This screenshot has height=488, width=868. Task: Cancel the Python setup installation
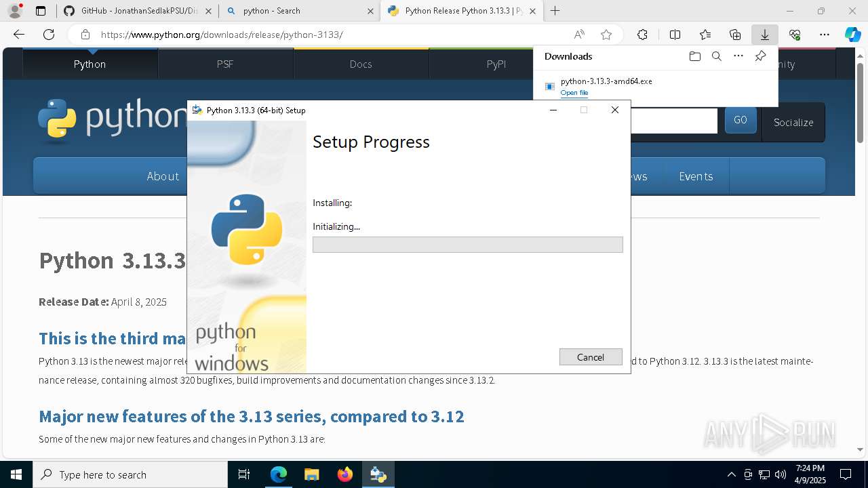[x=591, y=357]
